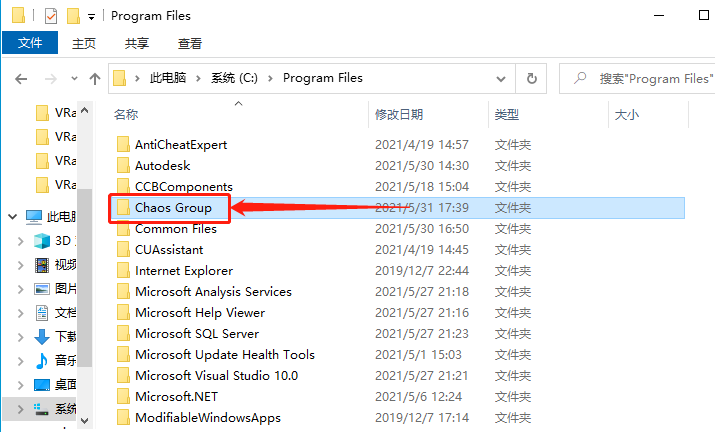Select the Microsoft Visual Studio 10.0 folder
This screenshot has height=432, width=715.
point(216,376)
